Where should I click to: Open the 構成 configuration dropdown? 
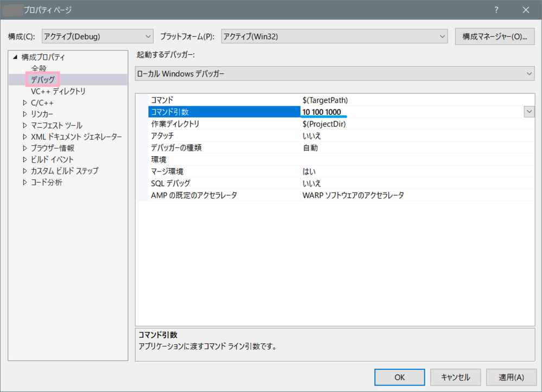[x=98, y=37]
